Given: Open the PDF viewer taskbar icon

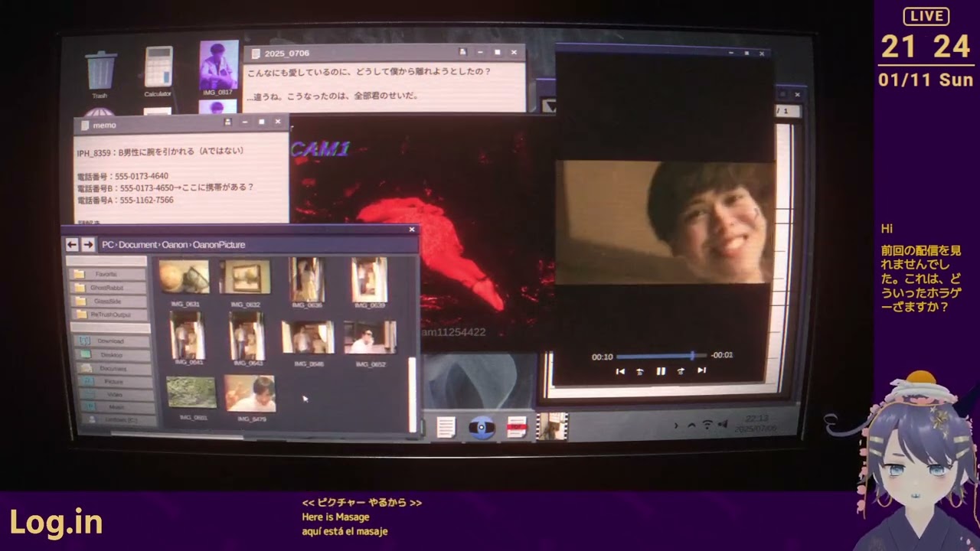Looking at the screenshot, I should click(517, 427).
